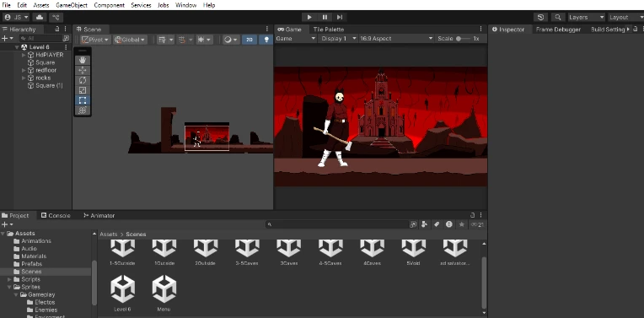This screenshot has width=644, height=318.
Task: Open Hierarchy panel more options
Action: (65, 30)
